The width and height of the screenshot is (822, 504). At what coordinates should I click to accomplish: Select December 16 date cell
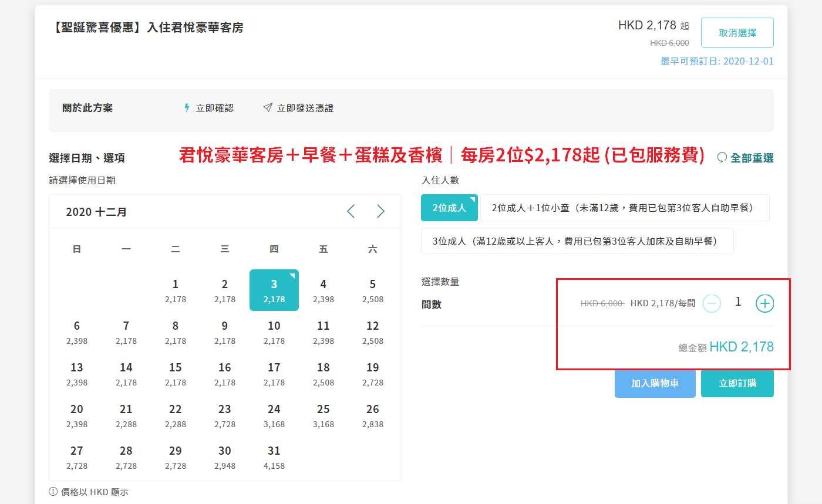[x=225, y=374]
